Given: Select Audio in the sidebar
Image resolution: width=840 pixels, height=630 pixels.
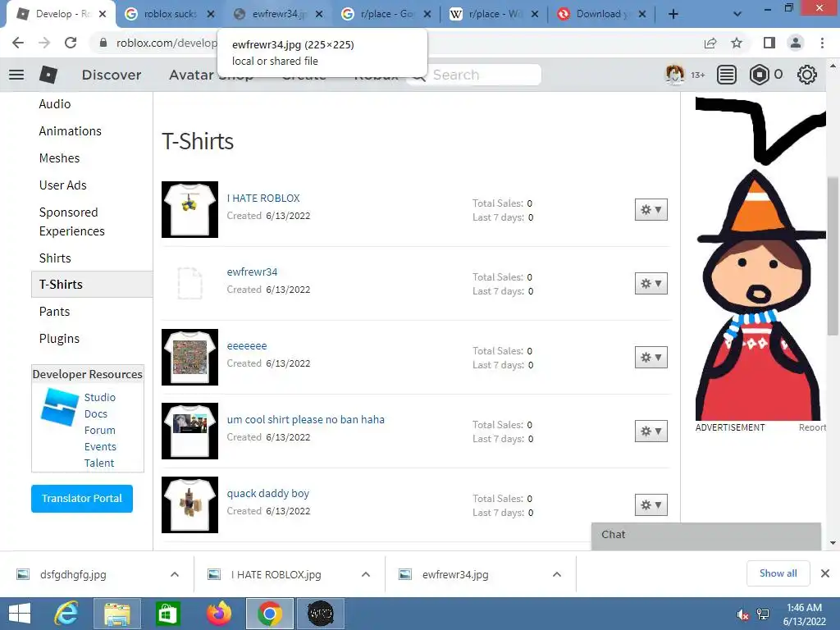Looking at the screenshot, I should (55, 104).
